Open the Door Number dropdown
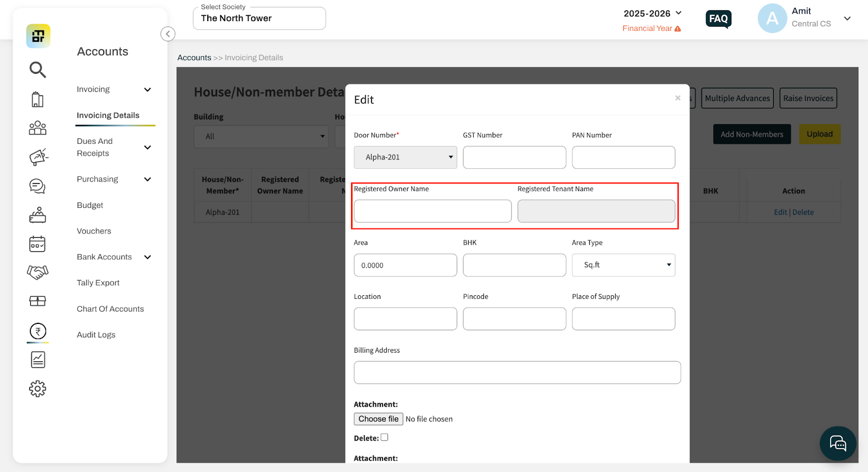Screen dimensions: 868x472 (405, 157)
